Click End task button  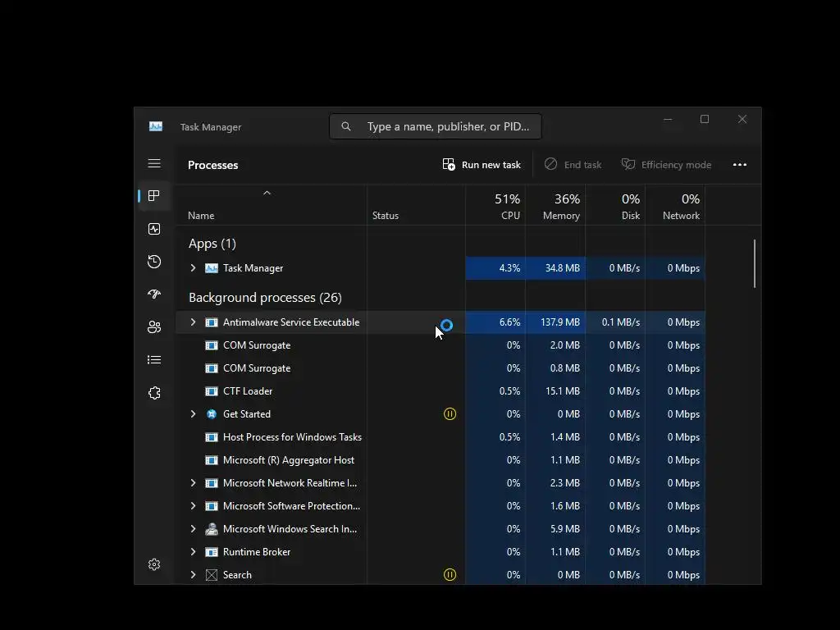tap(573, 164)
